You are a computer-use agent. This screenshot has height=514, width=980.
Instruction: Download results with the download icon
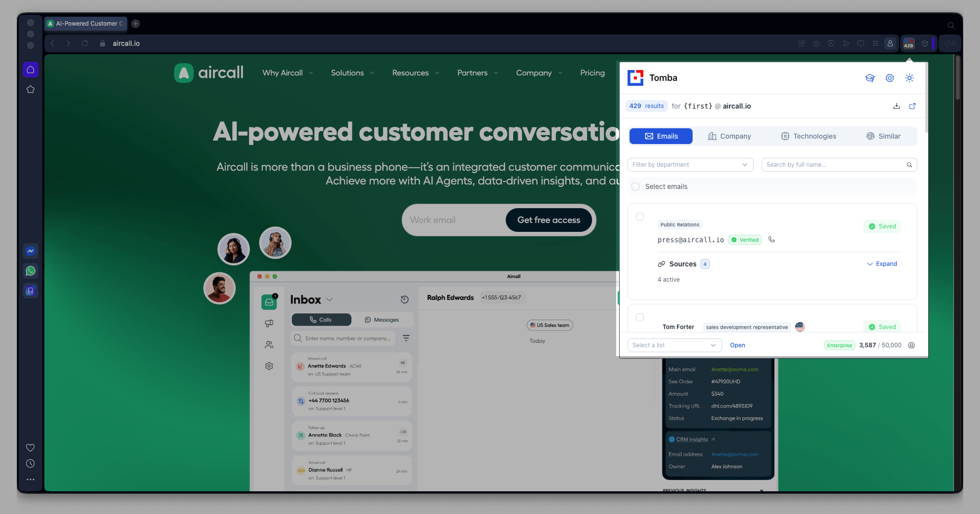coord(896,106)
